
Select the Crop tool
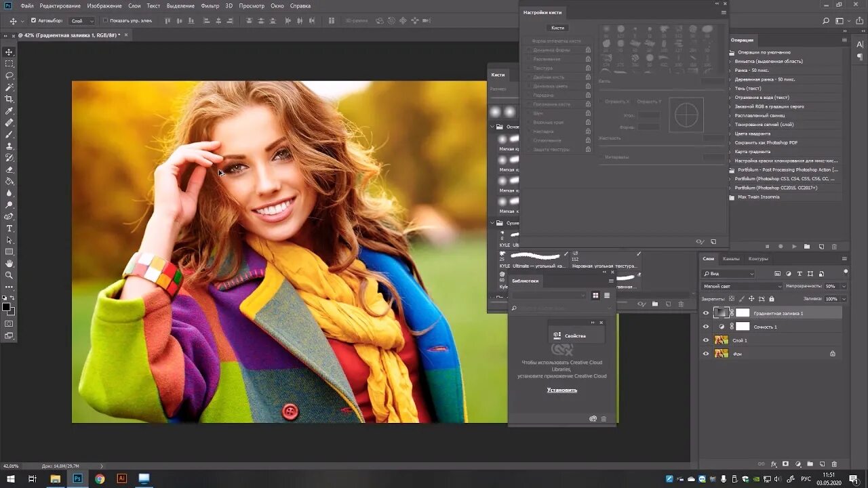(9, 99)
